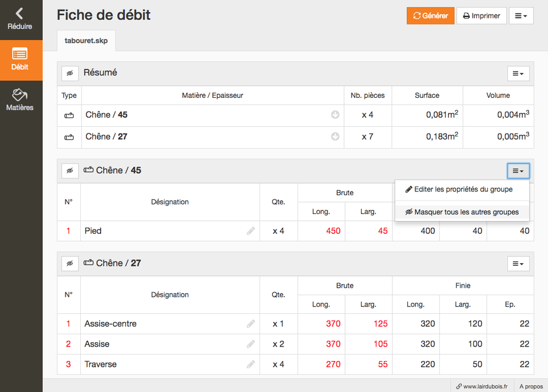
Task: Open the Chêne / 27 group options dropdown
Action: [518, 264]
